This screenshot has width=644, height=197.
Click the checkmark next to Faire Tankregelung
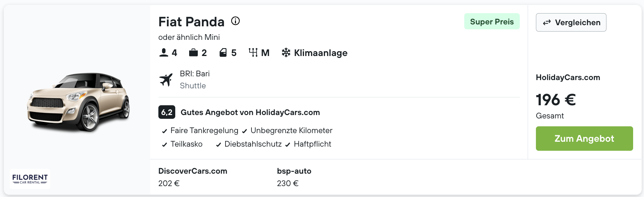pos(164,131)
